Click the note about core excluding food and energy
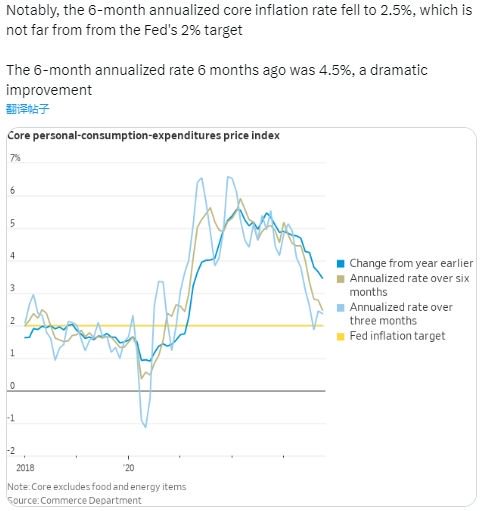Screen dimensions: 486x511 pos(97,487)
